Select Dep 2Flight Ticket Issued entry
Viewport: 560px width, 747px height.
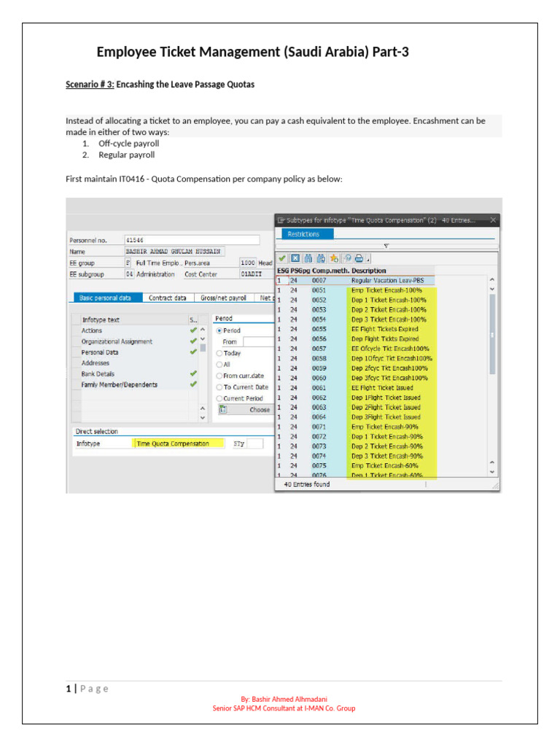(x=355, y=407)
